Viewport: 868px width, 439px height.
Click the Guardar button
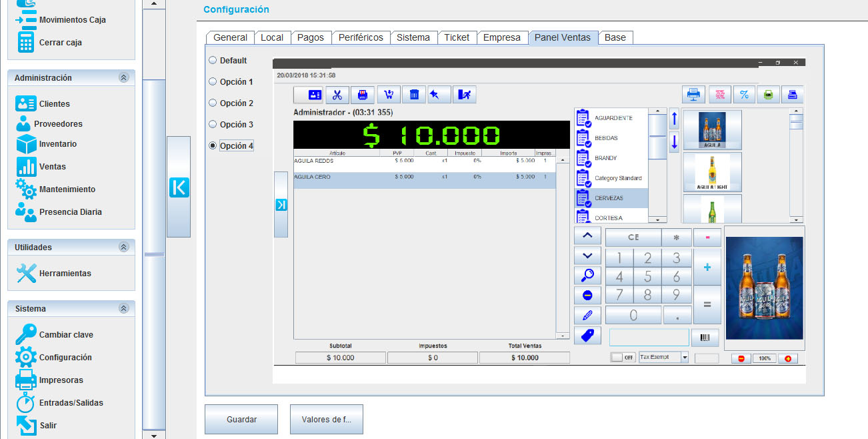tap(241, 420)
